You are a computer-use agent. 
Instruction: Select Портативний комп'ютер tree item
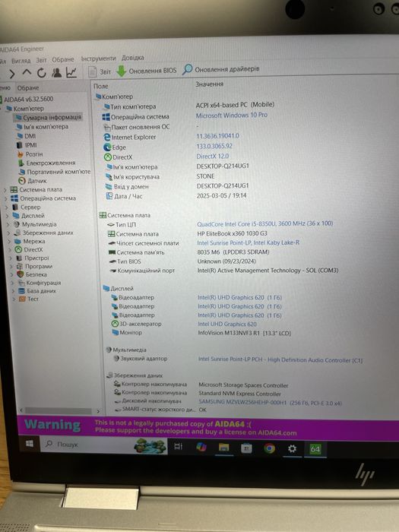click(55, 172)
